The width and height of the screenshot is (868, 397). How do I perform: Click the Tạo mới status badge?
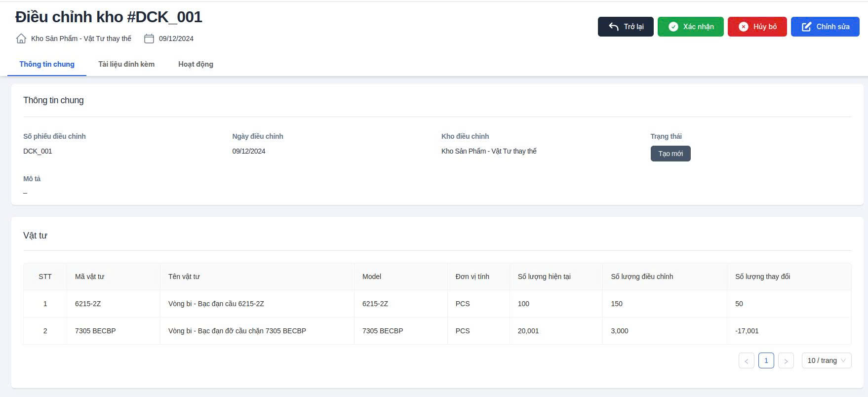coord(670,154)
